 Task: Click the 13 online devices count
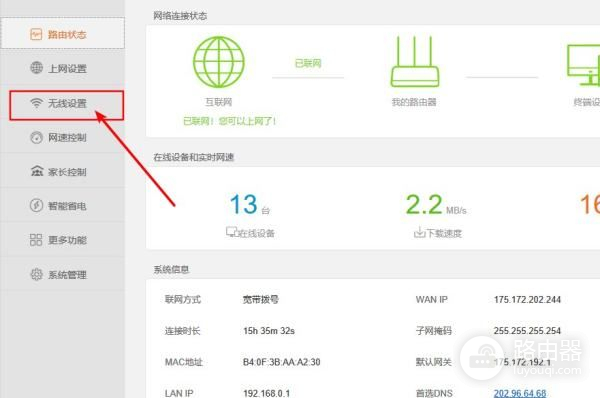tap(243, 204)
